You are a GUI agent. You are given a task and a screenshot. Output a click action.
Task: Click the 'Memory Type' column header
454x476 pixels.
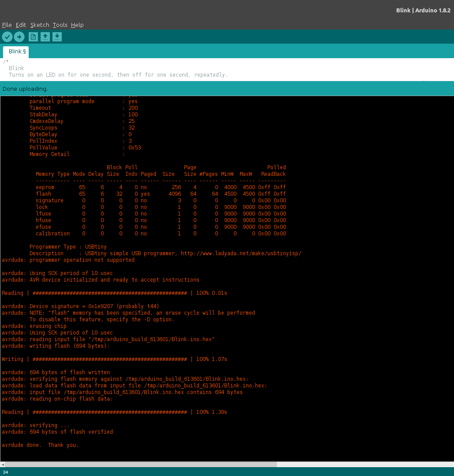pyautogui.click(x=53, y=174)
